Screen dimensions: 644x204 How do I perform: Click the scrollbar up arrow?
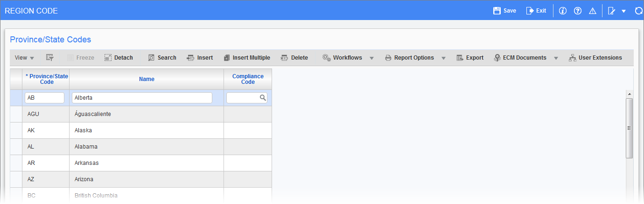pyautogui.click(x=629, y=94)
